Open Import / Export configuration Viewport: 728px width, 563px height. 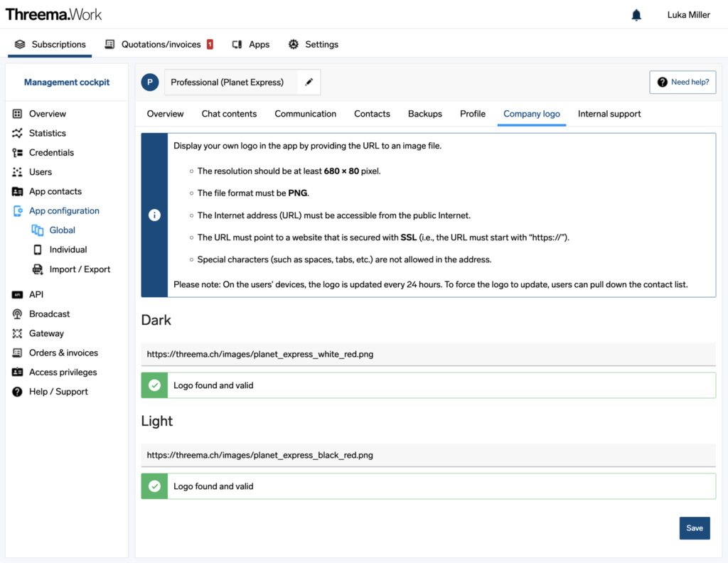tap(80, 269)
